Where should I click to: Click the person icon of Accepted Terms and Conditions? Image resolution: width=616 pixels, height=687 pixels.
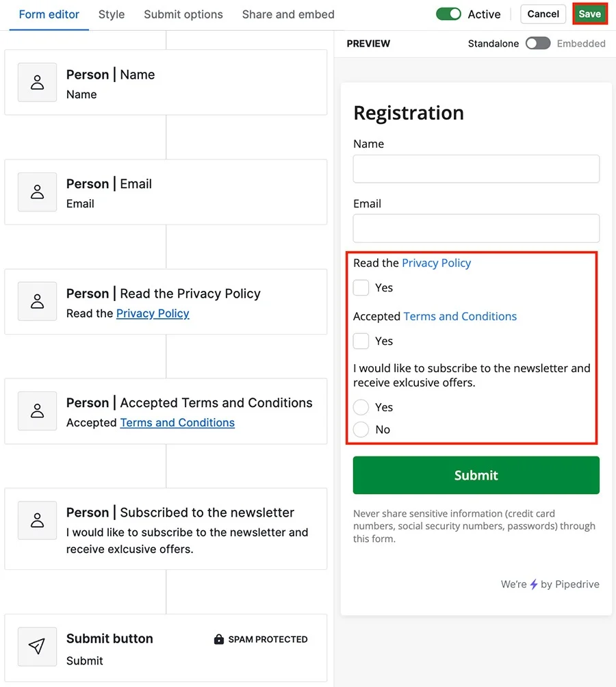37,411
